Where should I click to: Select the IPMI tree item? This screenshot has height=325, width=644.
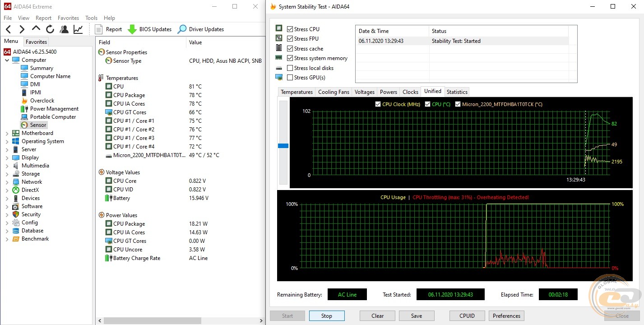36,93
